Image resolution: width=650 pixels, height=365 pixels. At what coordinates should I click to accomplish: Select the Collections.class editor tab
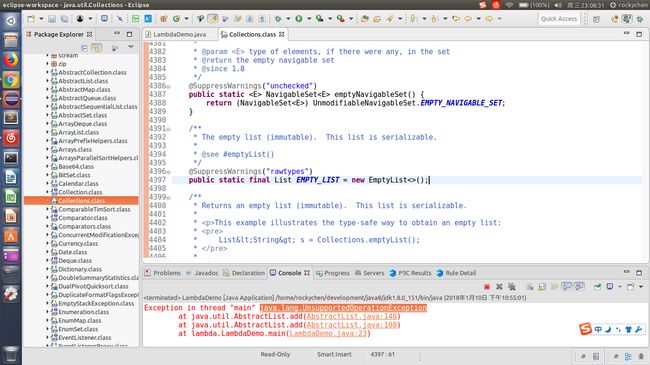(x=252, y=34)
